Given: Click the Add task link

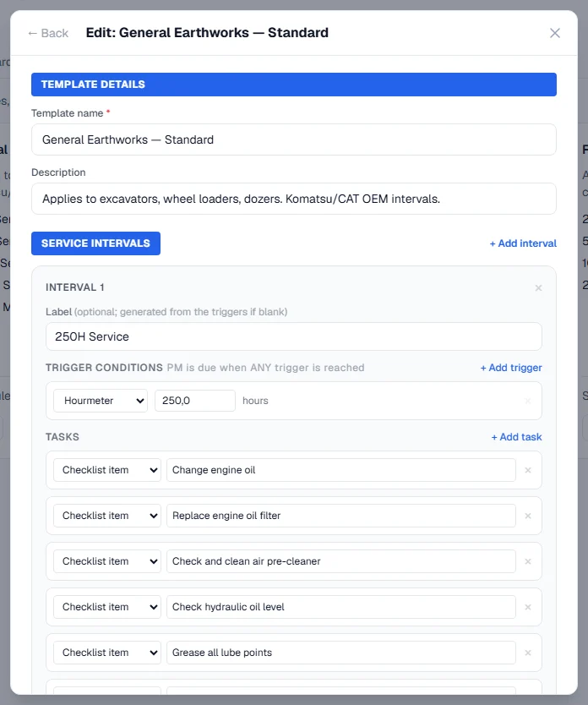Looking at the screenshot, I should (x=516, y=437).
